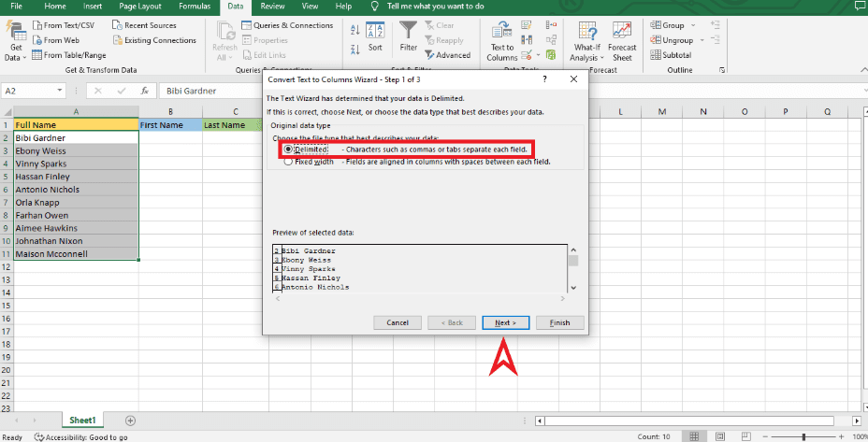Switch to the Page Layout tab

pos(140,7)
